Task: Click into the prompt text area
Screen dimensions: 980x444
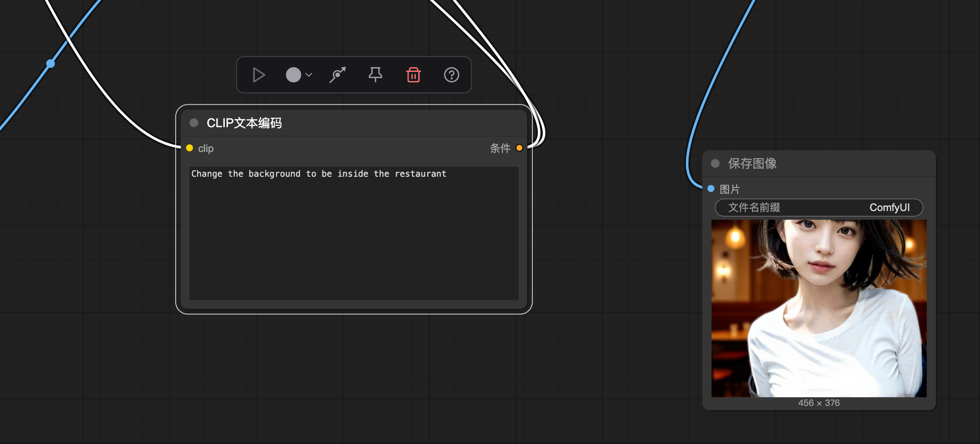Action: [354, 233]
